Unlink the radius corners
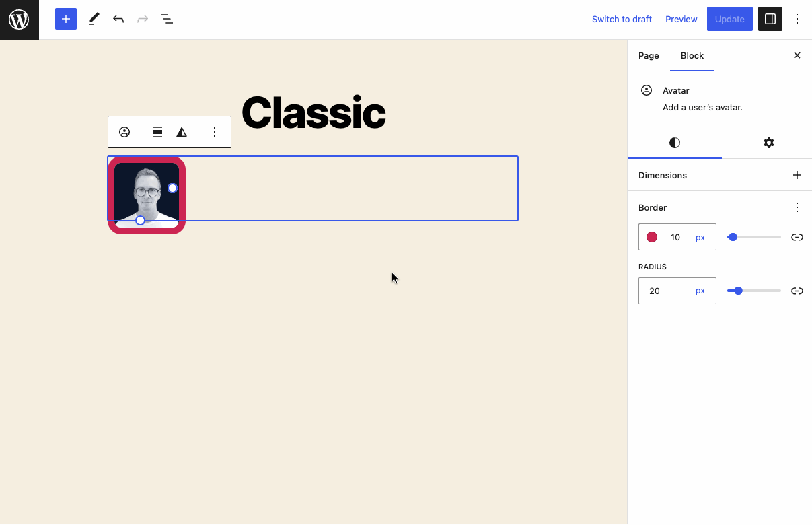812x525 pixels. click(797, 291)
